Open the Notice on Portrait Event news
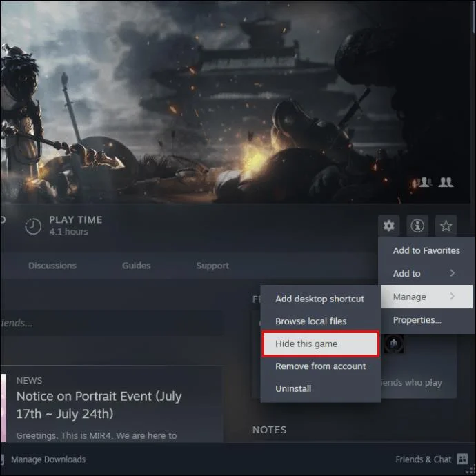 [99, 405]
